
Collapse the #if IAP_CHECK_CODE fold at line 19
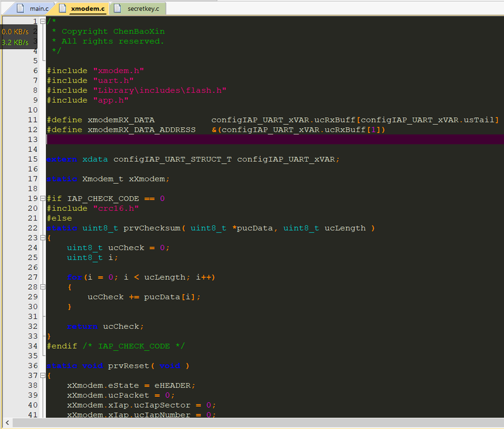point(43,198)
